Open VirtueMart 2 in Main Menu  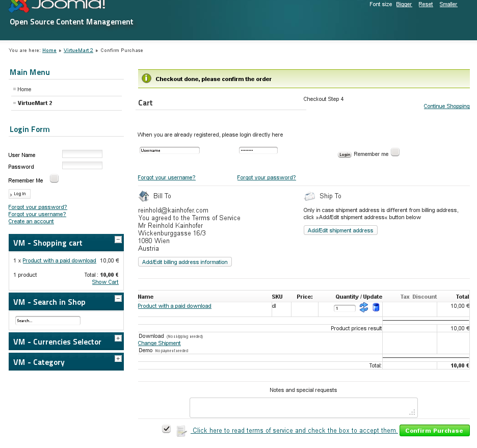(35, 103)
